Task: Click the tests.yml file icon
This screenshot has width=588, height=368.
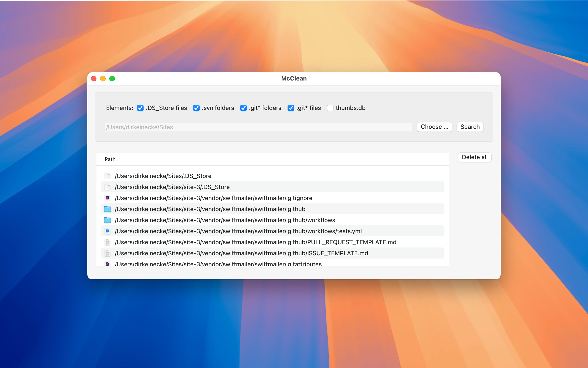Action: point(107,231)
